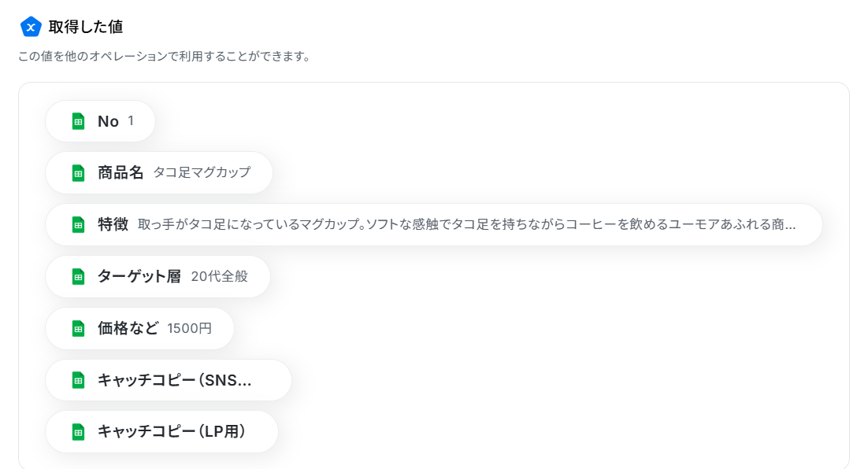Choose the キャッチコピー(LP用) value chip
This screenshot has height=469, width=868.
pyautogui.click(x=161, y=432)
